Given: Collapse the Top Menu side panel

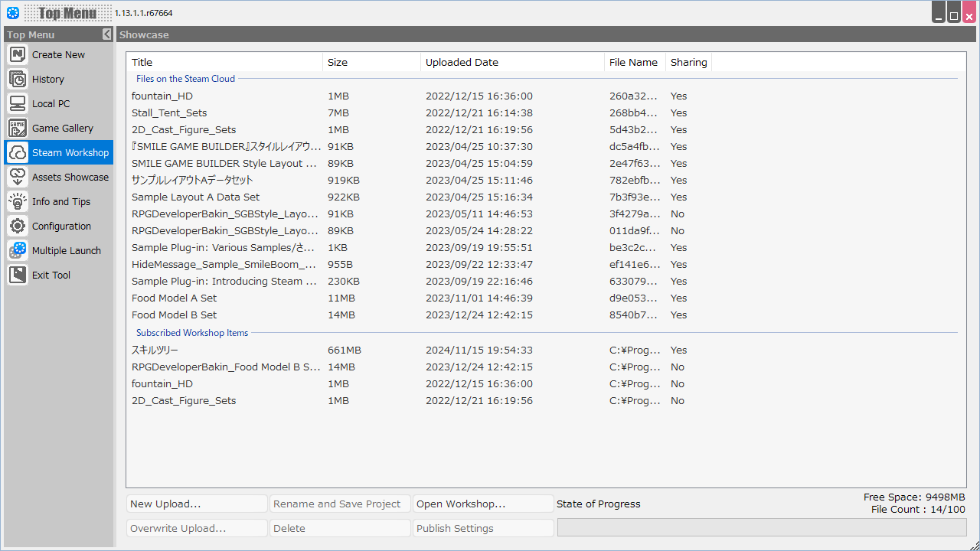Looking at the screenshot, I should click(107, 34).
